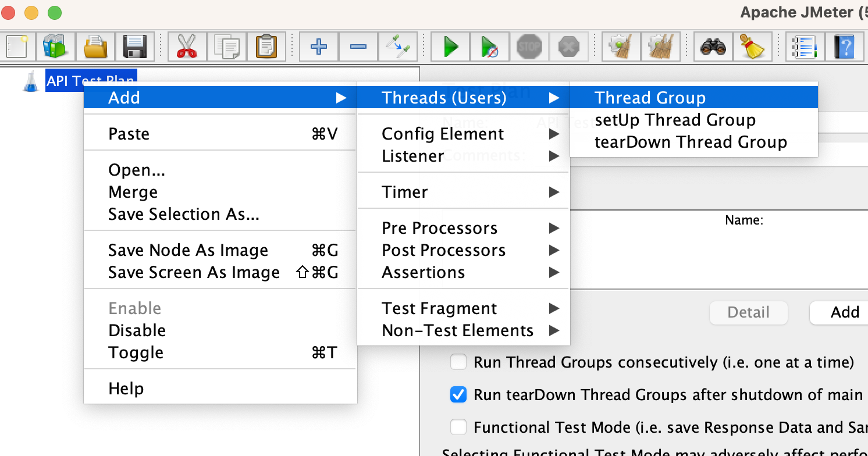Expand Assertions submenu
The height and width of the screenshot is (456, 868).
tap(463, 272)
